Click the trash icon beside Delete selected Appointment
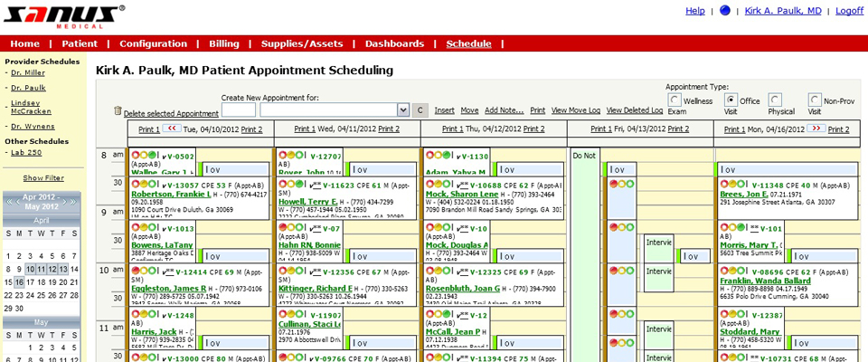868x362 pixels. click(x=118, y=110)
